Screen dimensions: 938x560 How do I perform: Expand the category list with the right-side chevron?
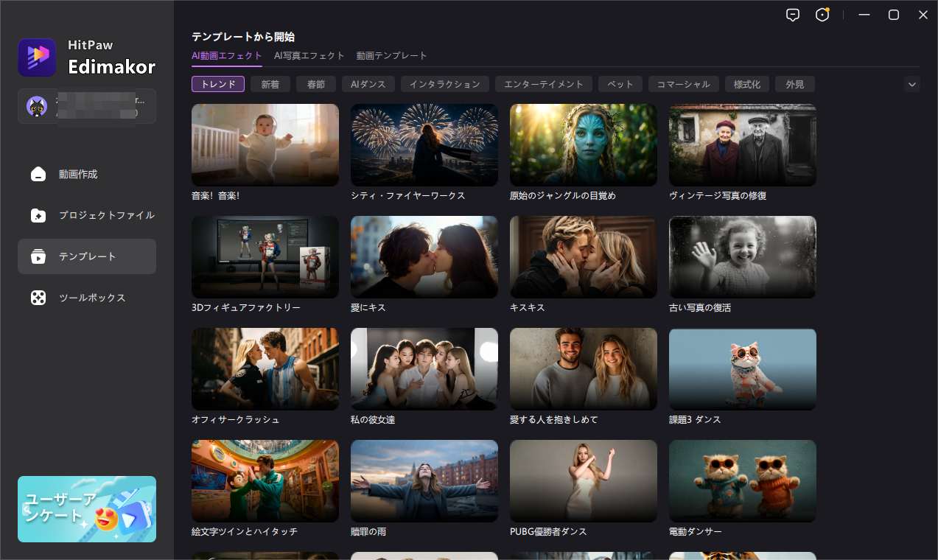[912, 84]
